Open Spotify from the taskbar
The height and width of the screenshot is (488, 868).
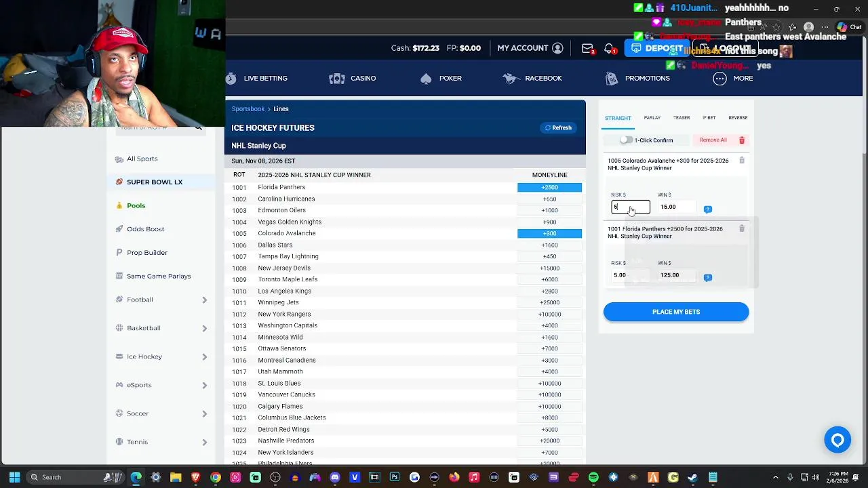click(x=593, y=477)
